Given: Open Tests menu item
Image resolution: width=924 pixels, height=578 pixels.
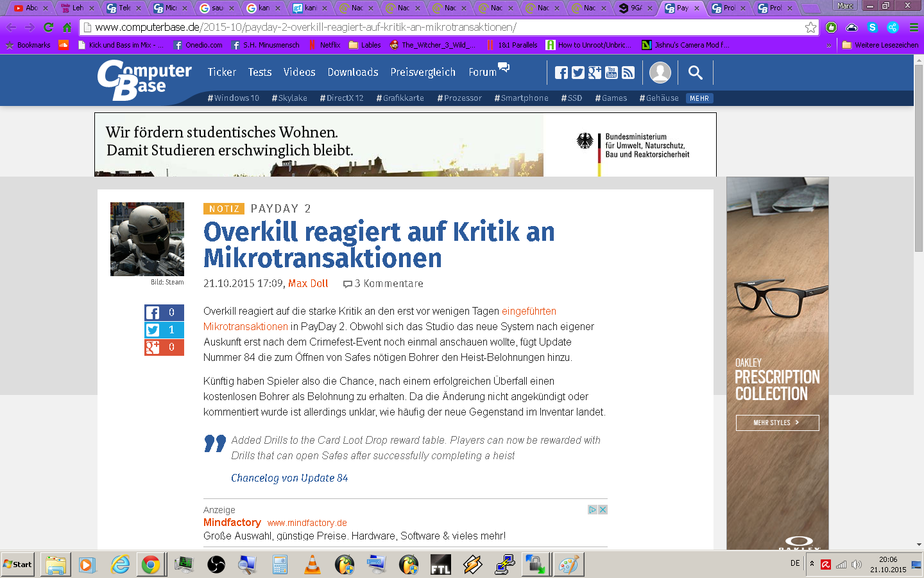Looking at the screenshot, I should tap(260, 72).
